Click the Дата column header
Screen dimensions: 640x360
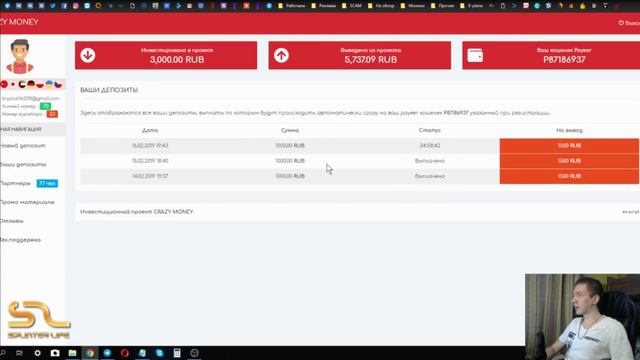[150, 130]
